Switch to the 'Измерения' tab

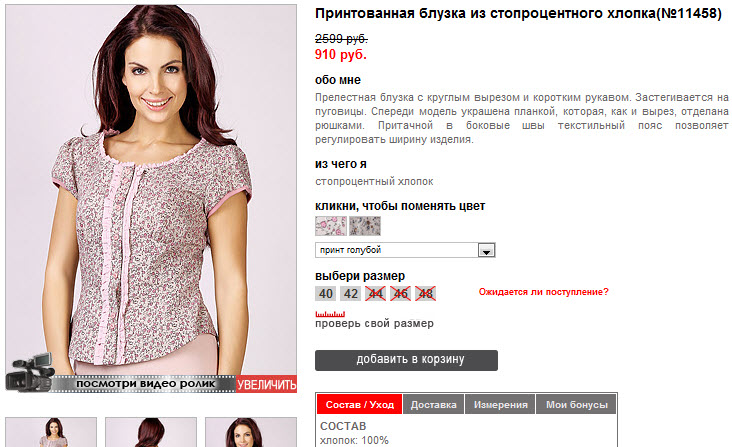click(500, 405)
